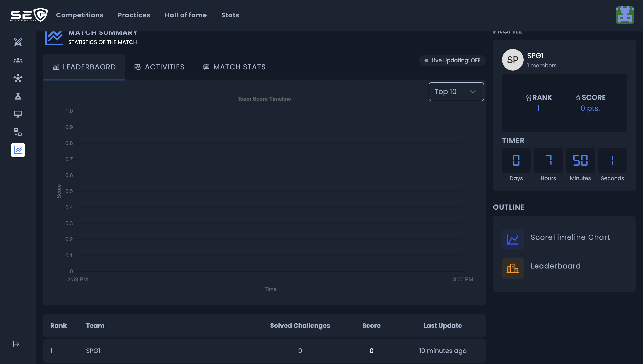Go to Hall of fame page

click(x=185, y=15)
